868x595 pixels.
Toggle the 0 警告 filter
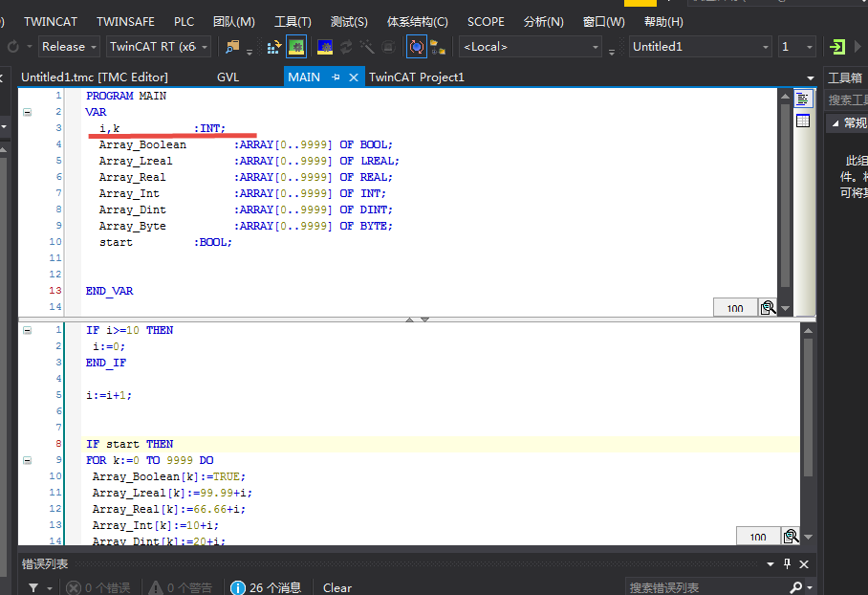click(181, 587)
